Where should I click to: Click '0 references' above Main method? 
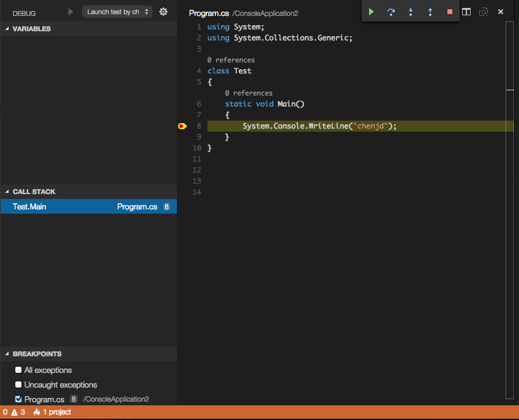tap(248, 93)
